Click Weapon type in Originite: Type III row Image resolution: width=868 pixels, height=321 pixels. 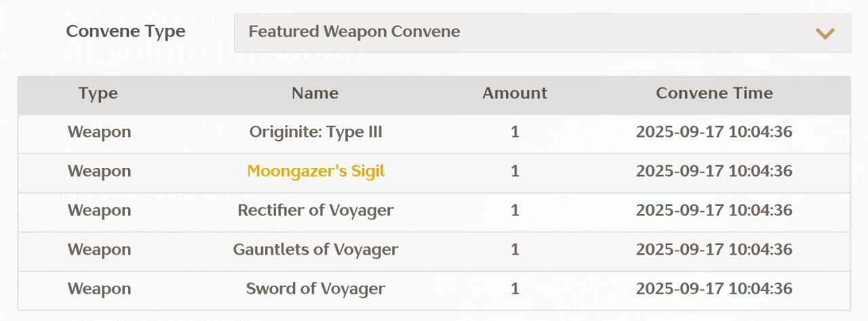pyautogui.click(x=99, y=132)
